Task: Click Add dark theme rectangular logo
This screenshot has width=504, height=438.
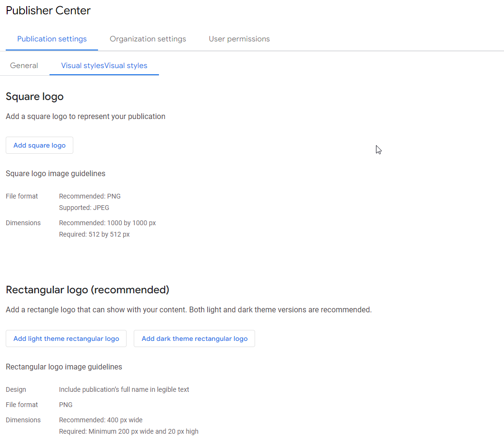Action: [x=194, y=338]
